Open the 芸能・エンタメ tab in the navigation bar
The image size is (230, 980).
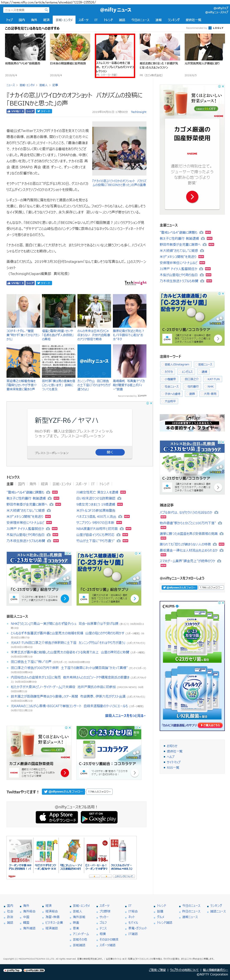pos(64,20)
